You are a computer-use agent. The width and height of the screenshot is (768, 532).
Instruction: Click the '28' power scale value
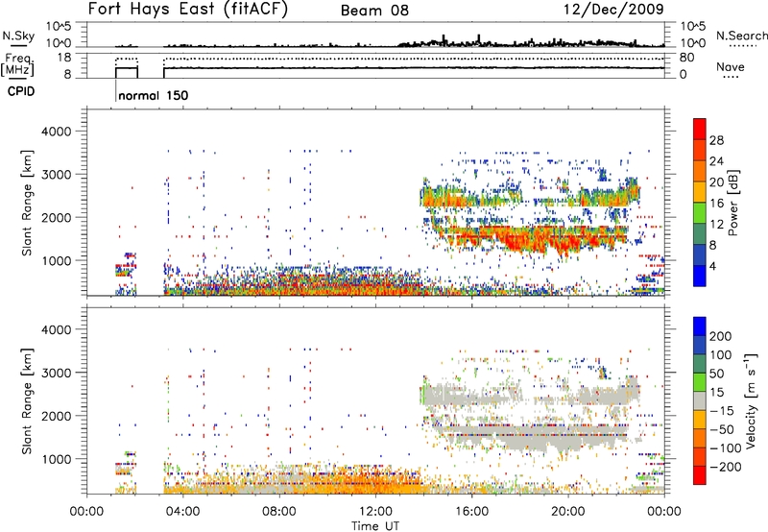point(716,140)
